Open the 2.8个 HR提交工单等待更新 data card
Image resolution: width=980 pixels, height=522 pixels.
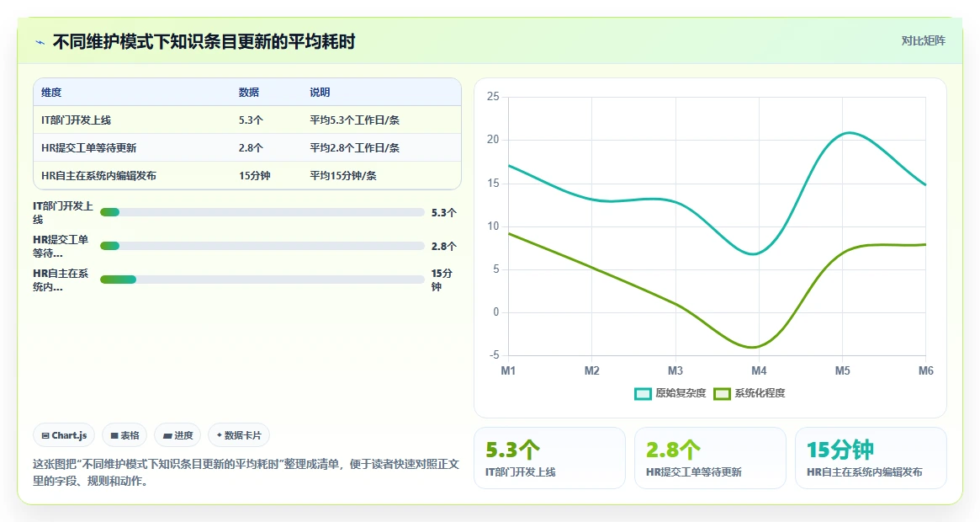pyautogui.click(x=710, y=457)
